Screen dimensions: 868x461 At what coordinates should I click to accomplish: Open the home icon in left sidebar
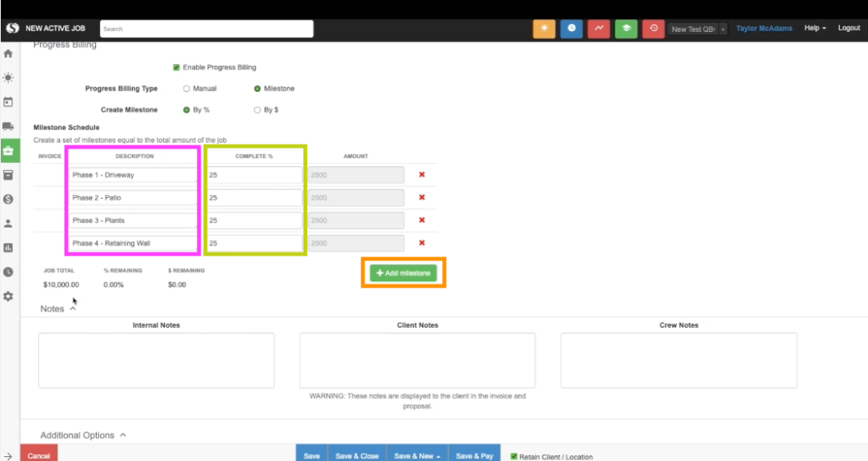[x=9, y=54]
